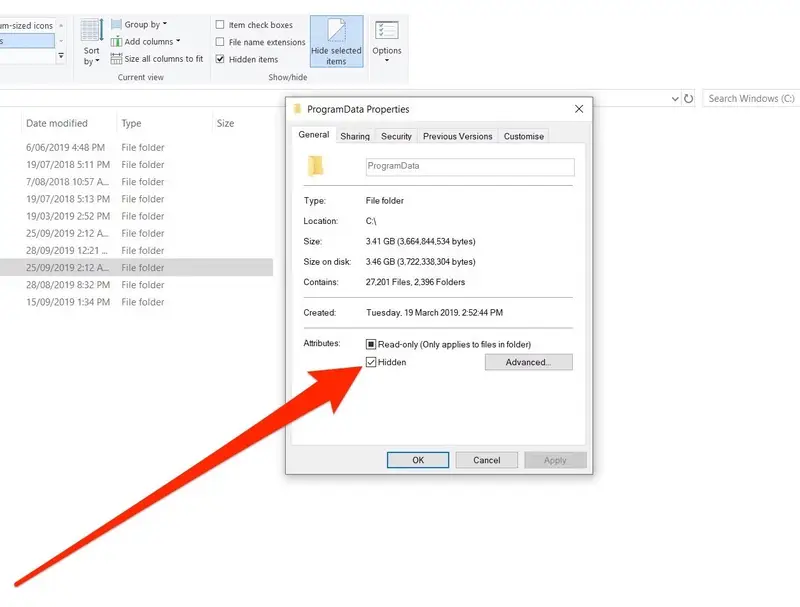Viewport: 800px width, 607px height.
Task: Click the Advanced... button
Action: click(528, 362)
